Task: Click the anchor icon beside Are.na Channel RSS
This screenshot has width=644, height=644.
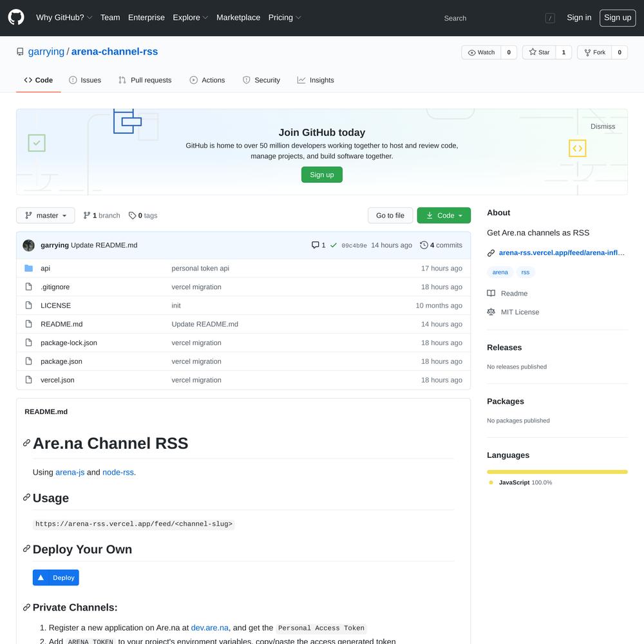Action: point(26,443)
